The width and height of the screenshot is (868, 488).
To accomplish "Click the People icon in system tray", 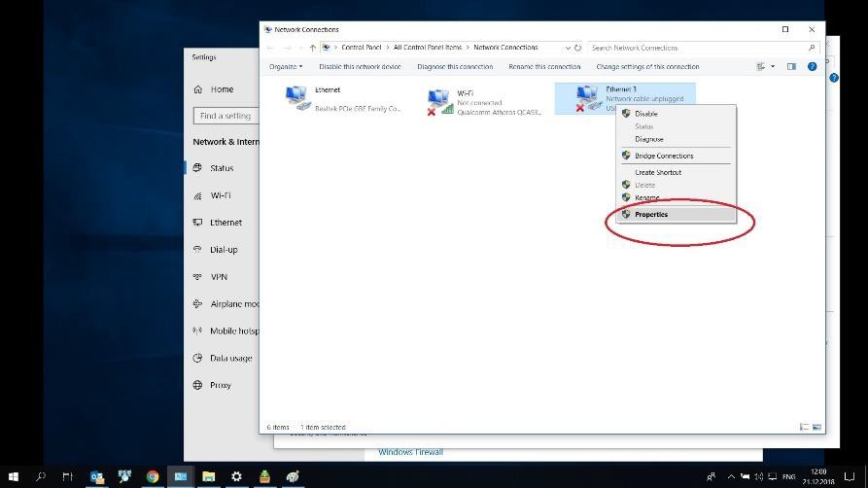I will (x=711, y=476).
